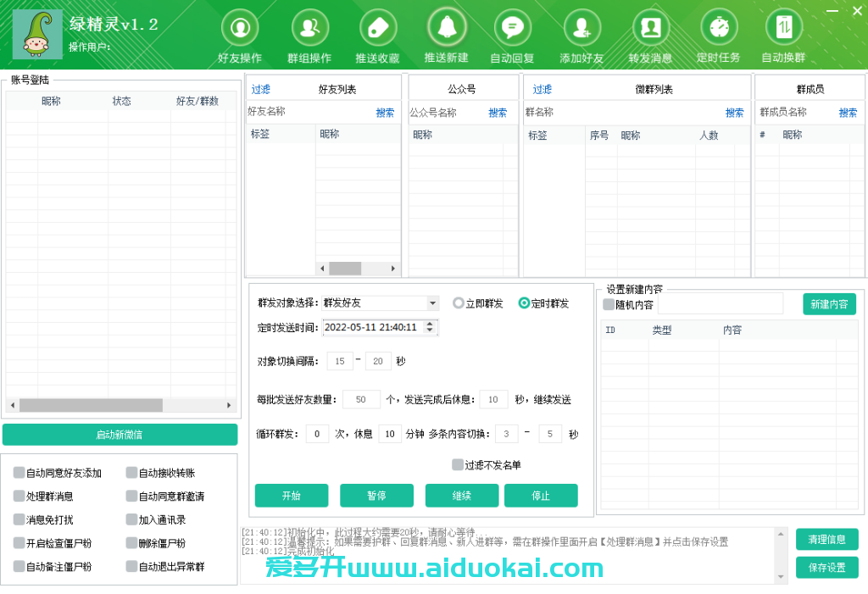Open the 自动换群 switch group icon
The image size is (868, 594).
tap(784, 28)
